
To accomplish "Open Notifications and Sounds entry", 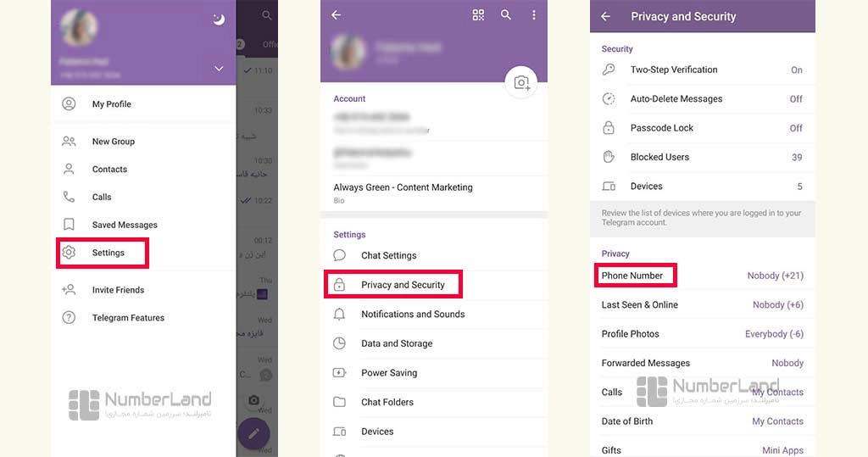I will pyautogui.click(x=413, y=314).
